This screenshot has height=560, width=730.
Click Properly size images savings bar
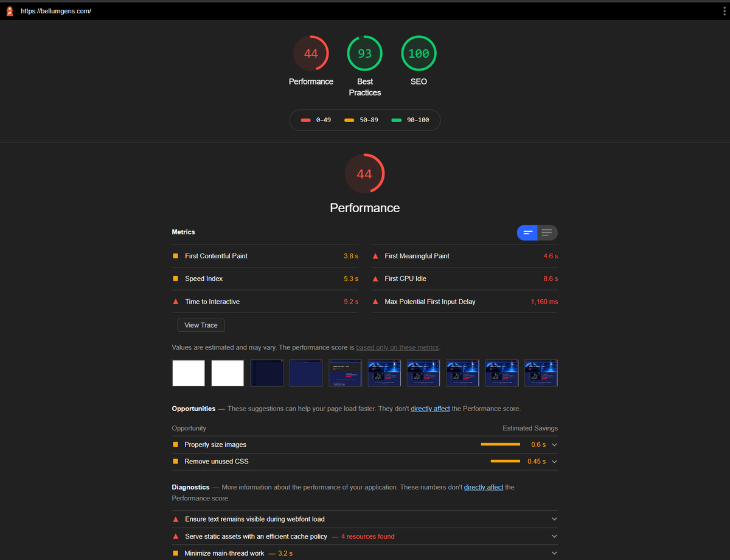(501, 444)
